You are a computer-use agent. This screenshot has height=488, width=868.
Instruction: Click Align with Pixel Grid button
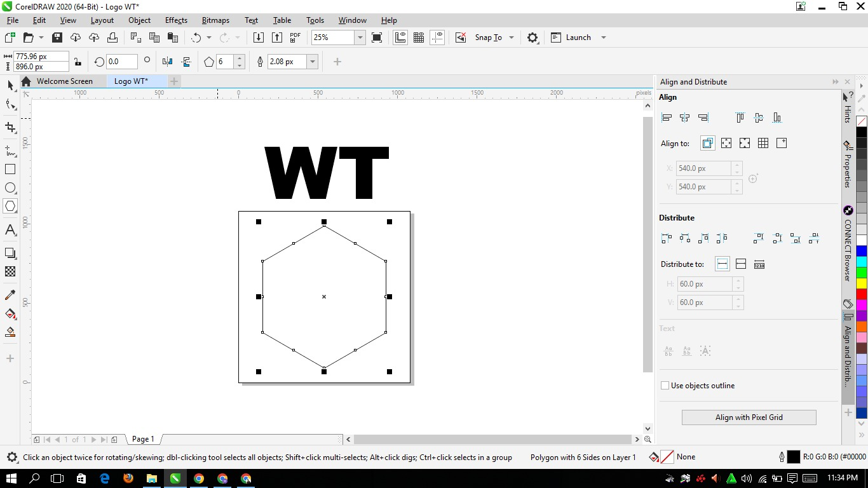click(749, 417)
